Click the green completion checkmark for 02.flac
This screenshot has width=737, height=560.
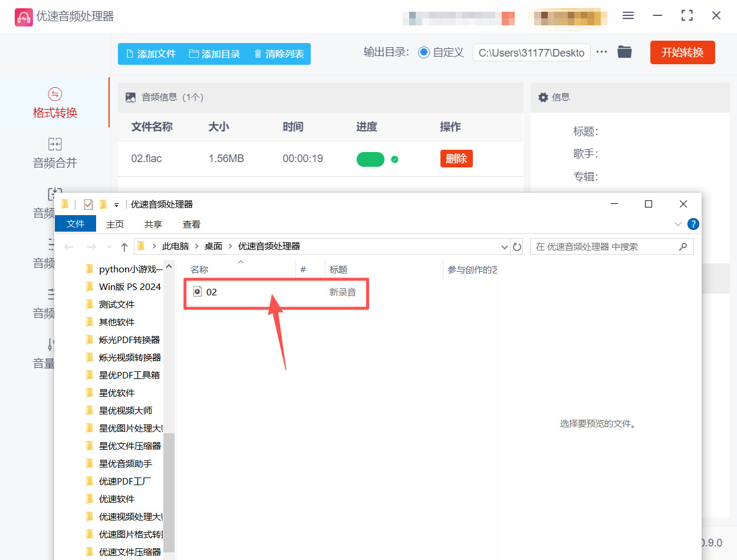(395, 159)
